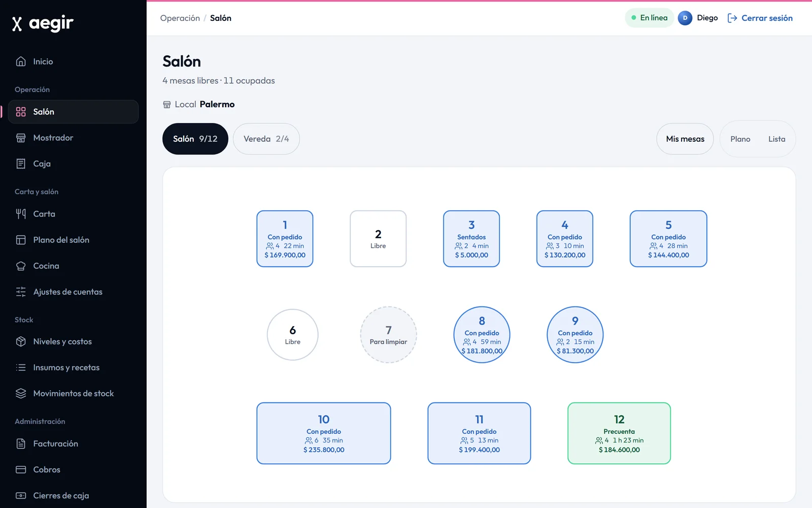
Task: Select the Vereda 2/4 tab
Action: click(266, 139)
